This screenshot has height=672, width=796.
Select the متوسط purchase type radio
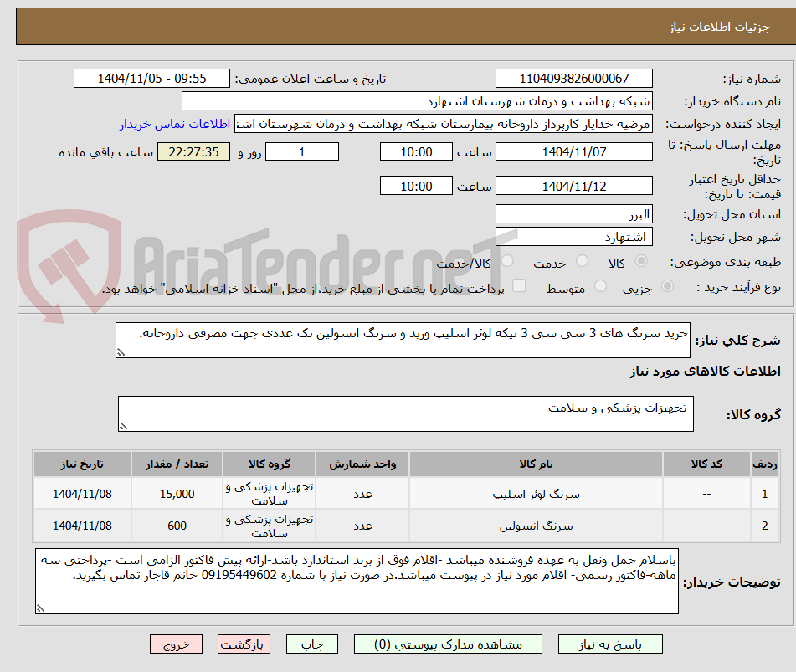(x=600, y=286)
